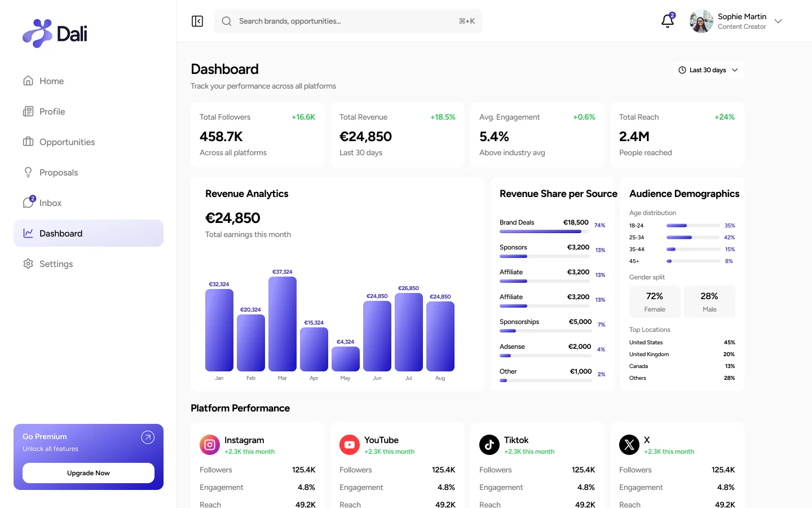Viewport: 812px width, 508px height.
Task: Click the Go Premium arrow icon
Action: 148,437
